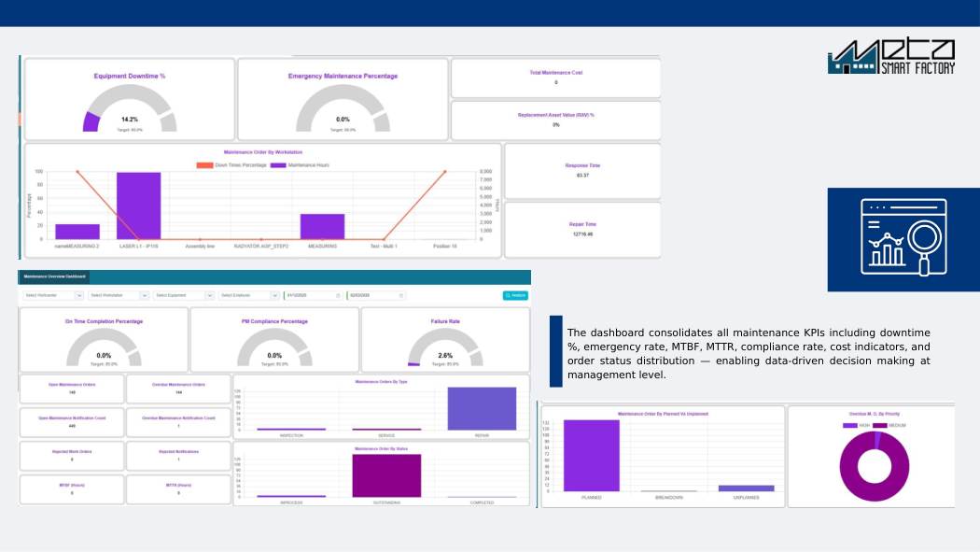Viewport: 980px width, 552px height.
Task: Toggle the Maintenance Hours legend swatch
Action: click(278, 165)
